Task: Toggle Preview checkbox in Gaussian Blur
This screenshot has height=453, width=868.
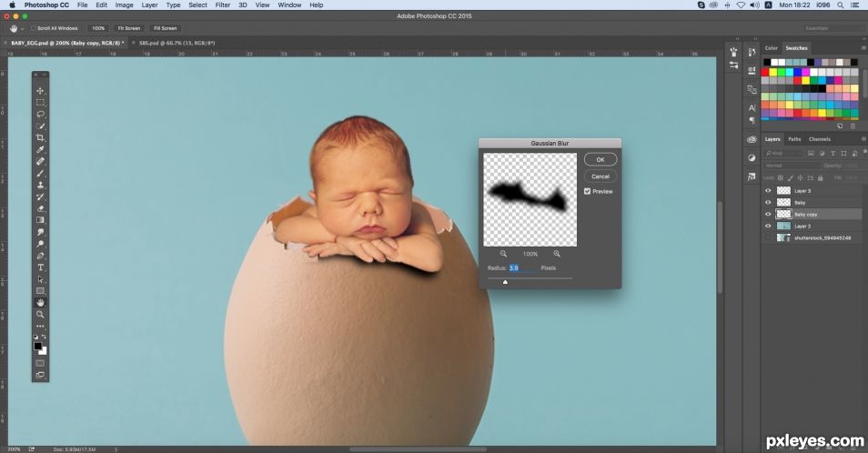Action: coord(588,191)
